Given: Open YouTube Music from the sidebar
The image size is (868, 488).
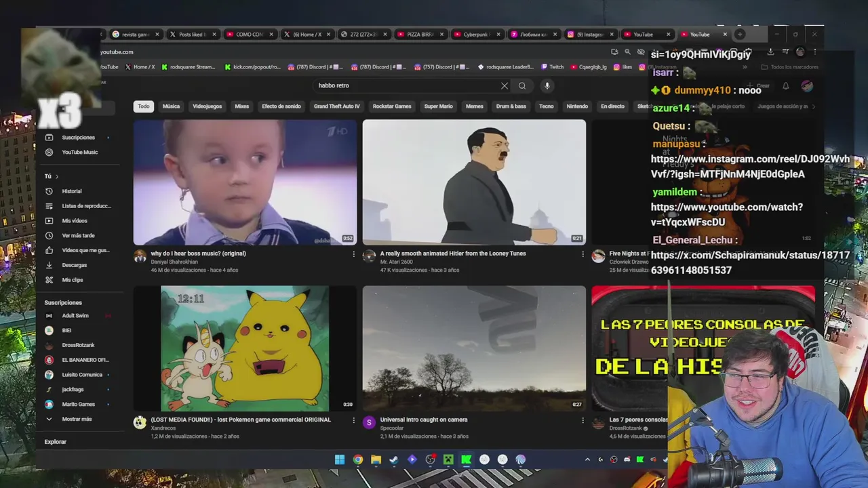Looking at the screenshot, I should tap(79, 152).
